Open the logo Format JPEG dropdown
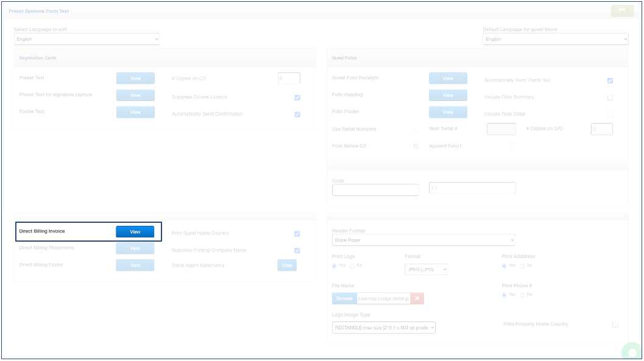 tap(426, 269)
